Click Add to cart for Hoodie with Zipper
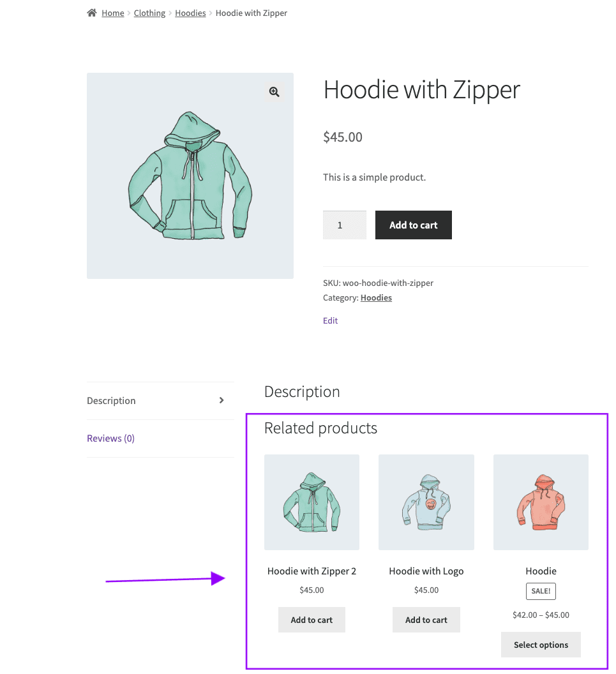Viewport: 616px width, 674px height. pyautogui.click(x=413, y=225)
